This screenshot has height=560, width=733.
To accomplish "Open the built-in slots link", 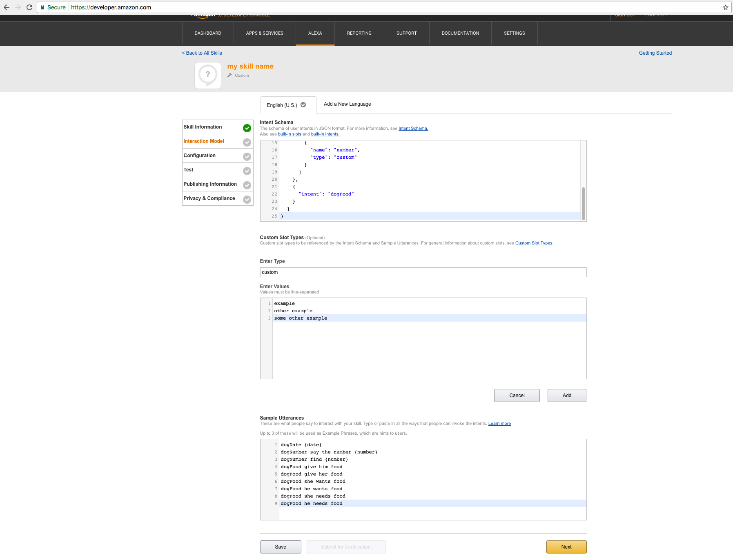I will pos(290,134).
